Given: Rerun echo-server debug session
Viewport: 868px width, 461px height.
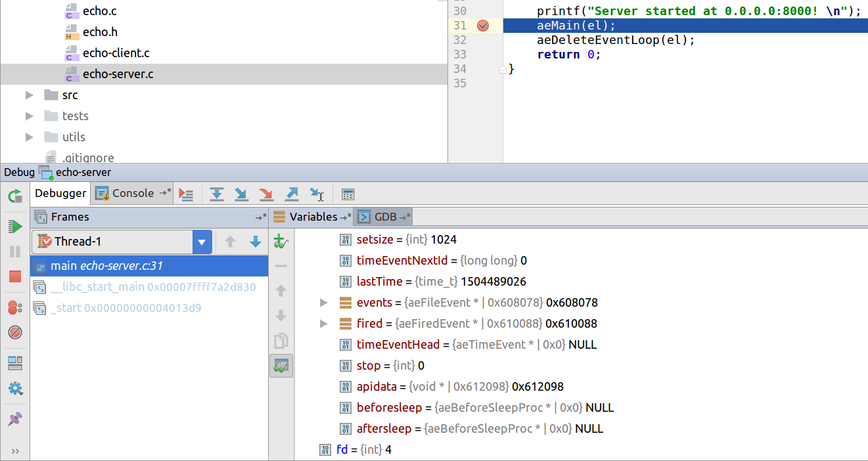Looking at the screenshot, I should pos(15,196).
